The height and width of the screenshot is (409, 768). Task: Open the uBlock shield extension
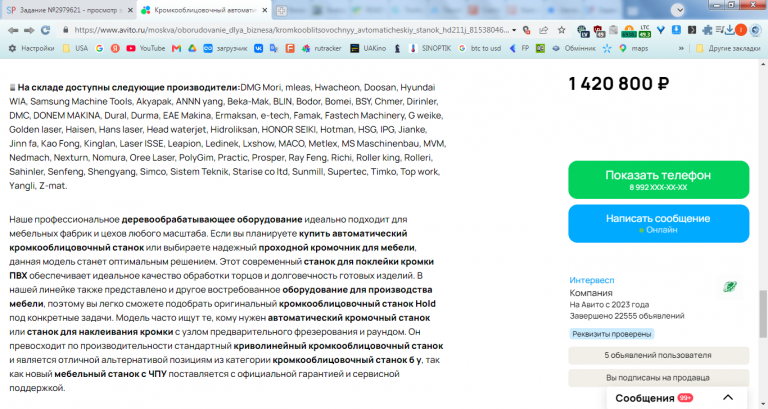[599, 31]
